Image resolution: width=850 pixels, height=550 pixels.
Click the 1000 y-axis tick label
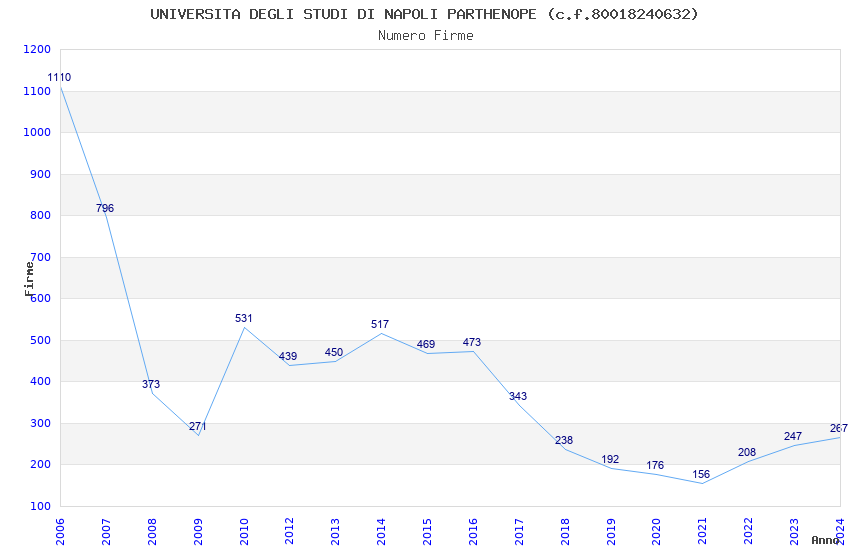click(x=37, y=132)
